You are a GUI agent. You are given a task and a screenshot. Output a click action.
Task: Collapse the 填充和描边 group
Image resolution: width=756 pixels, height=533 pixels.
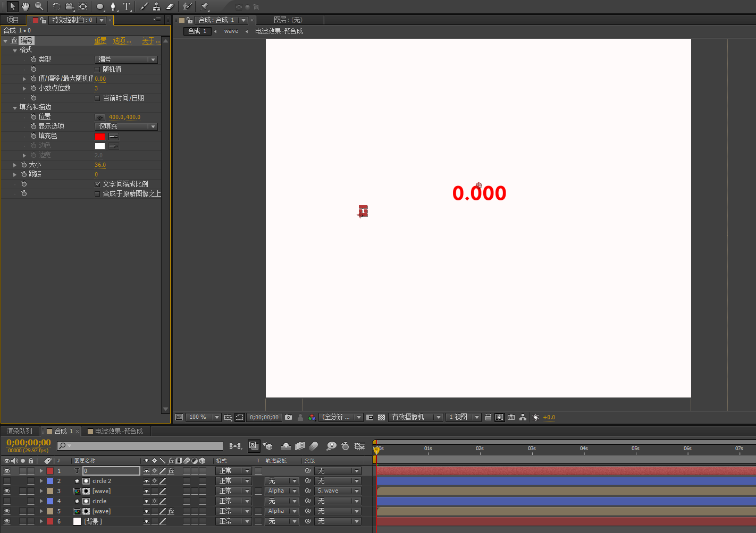tap(15, 107)
